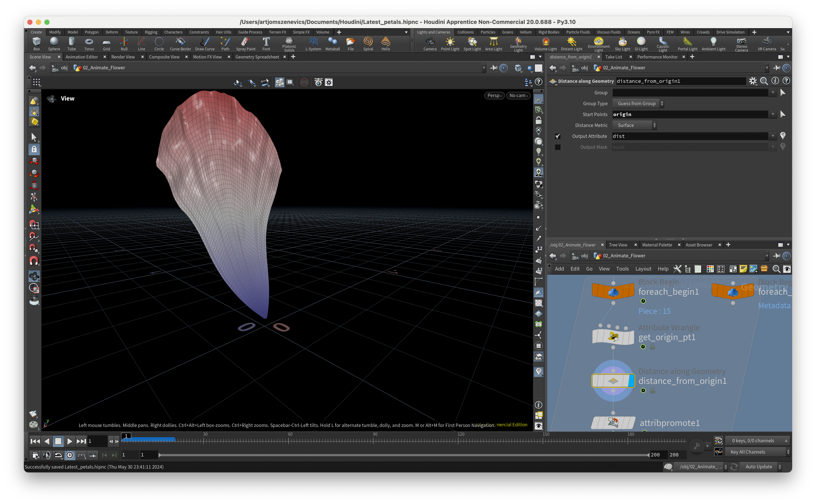Click the Key All Channels button
Viewport: 816px width, 504px height.
tap(748, 452)
